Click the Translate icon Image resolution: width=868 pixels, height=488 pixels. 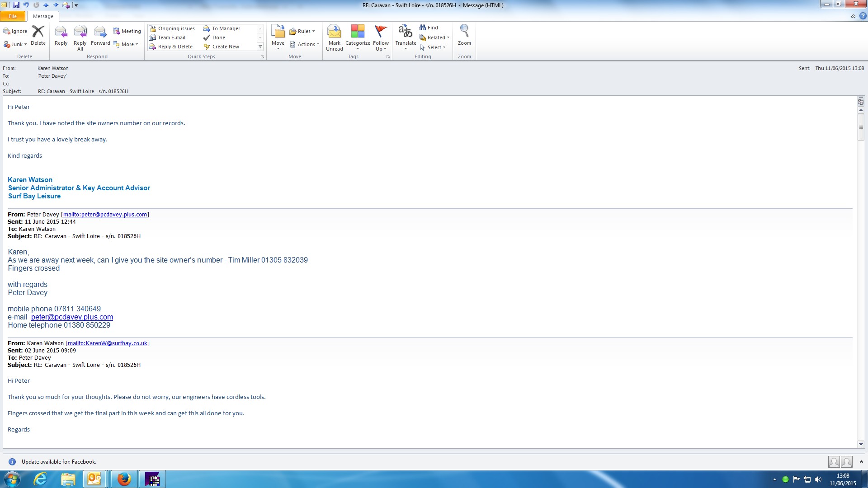(405, 32)
